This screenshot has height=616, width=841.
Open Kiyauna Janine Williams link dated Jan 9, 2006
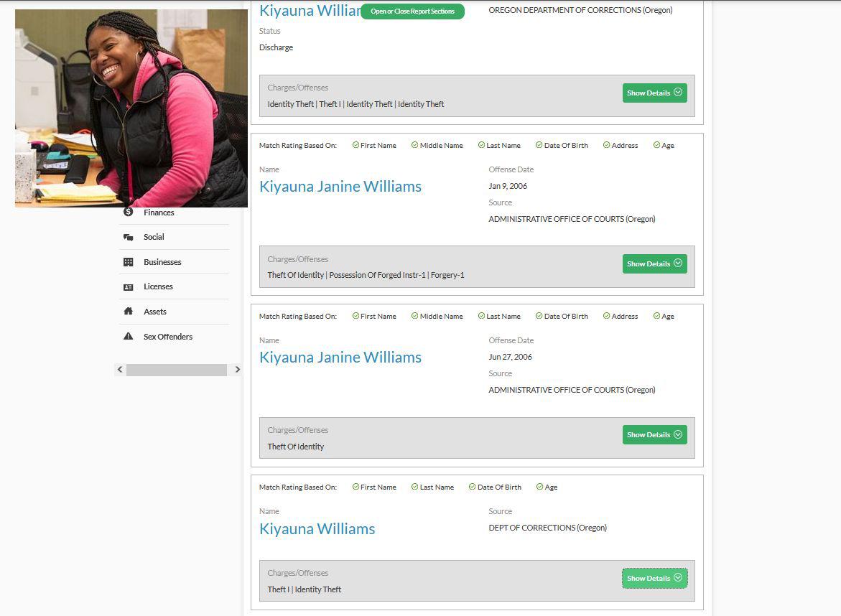[340, 187]
